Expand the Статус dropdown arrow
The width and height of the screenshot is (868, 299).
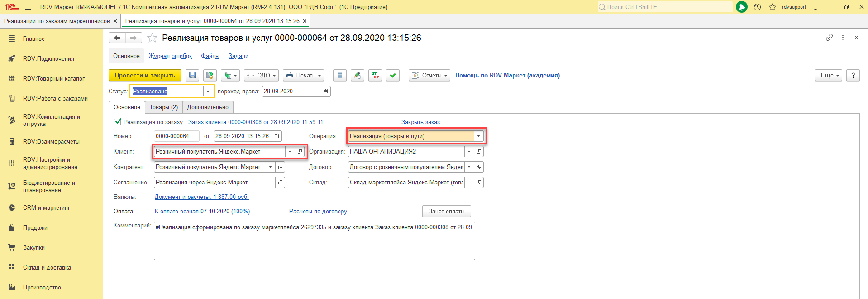pyautogui.click(x=208, y=92)
